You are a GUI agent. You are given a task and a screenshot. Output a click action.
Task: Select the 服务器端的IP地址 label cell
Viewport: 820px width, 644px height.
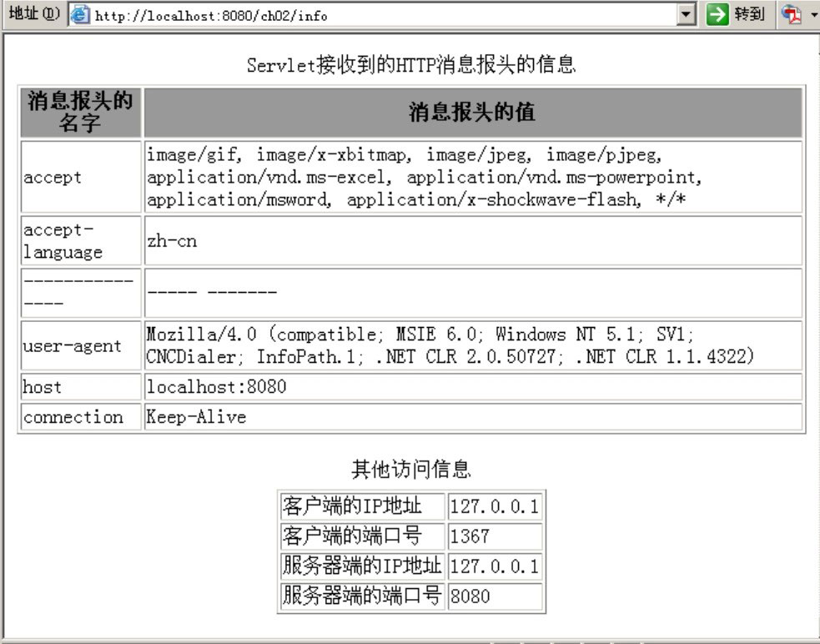pos(362,566)
